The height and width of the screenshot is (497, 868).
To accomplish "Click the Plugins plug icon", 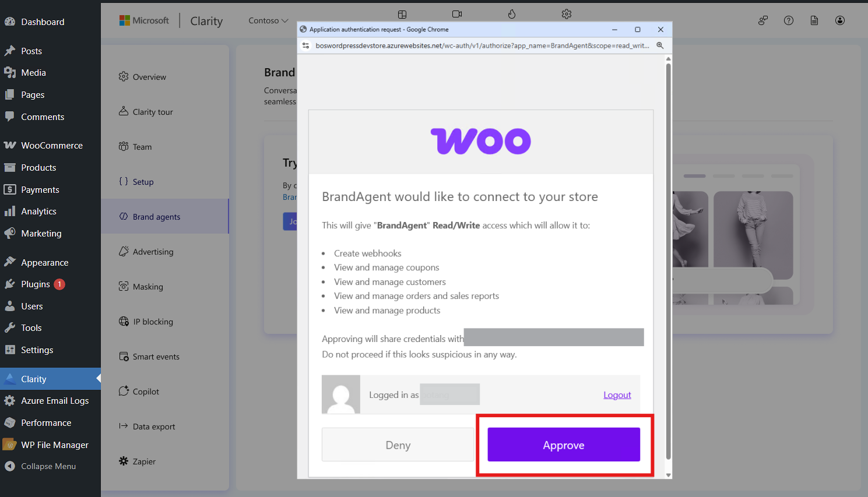I will 10,284.
